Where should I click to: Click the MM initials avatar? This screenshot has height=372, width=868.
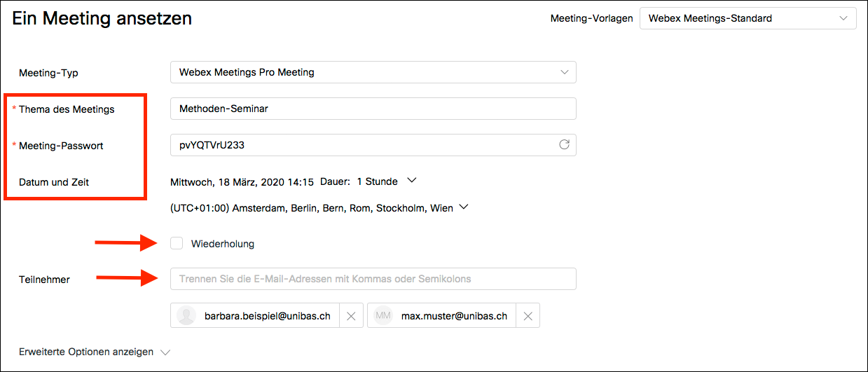coord(383,316)
